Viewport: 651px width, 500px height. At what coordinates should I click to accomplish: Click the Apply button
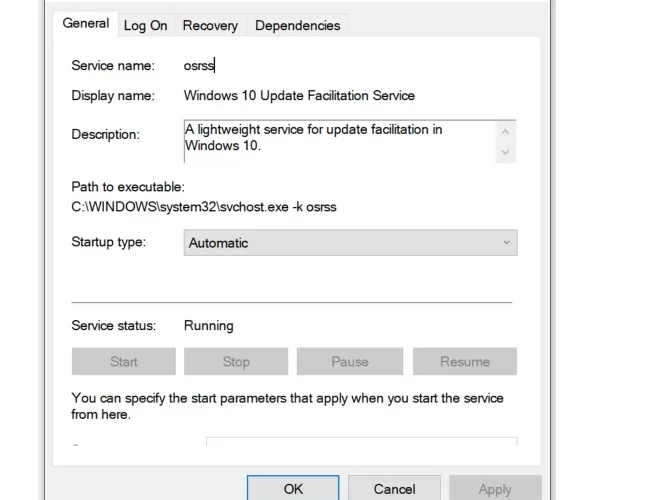pyautogui.click(x=495, y=488)
